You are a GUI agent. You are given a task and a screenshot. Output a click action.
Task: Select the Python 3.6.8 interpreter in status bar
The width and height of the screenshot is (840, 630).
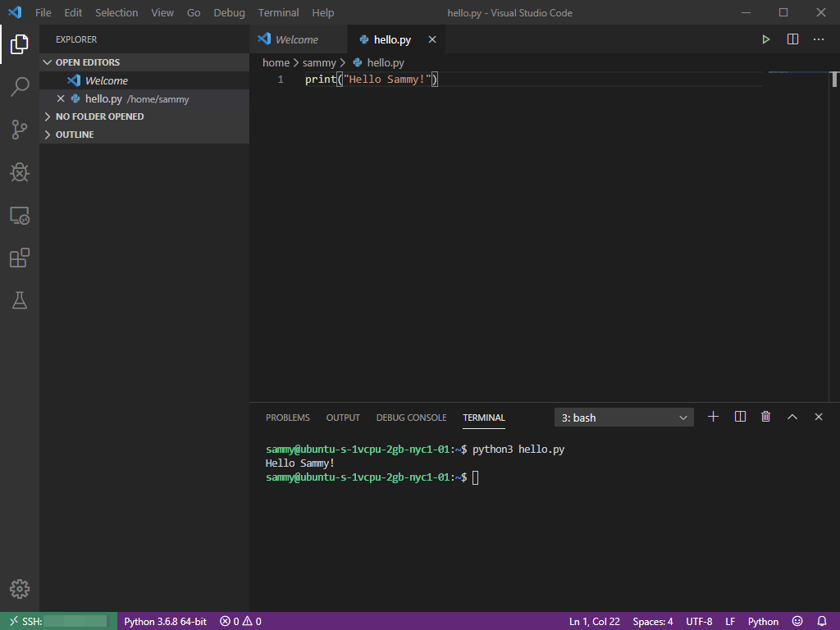click(x=165, y=621)
